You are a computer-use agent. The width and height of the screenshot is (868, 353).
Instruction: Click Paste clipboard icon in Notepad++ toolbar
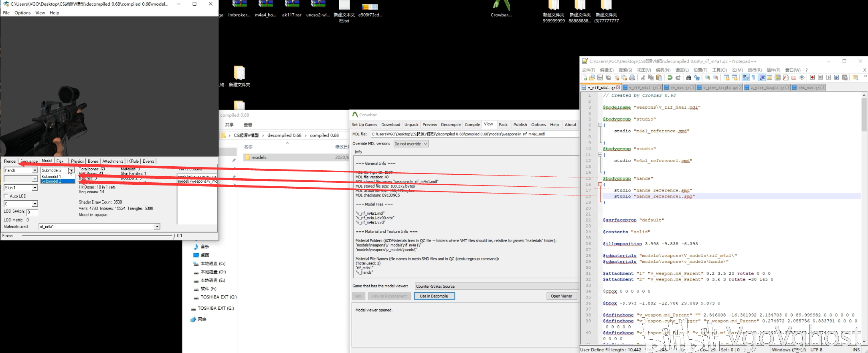[x=659, y=78]
